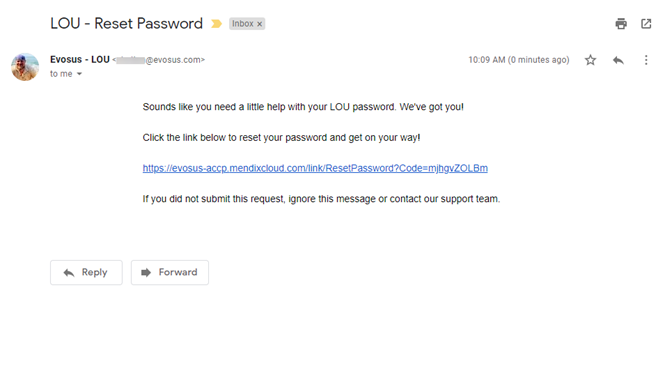The image size is (672, 366).
Task: Click the Inbox label chip
Action: coord(247,24)
